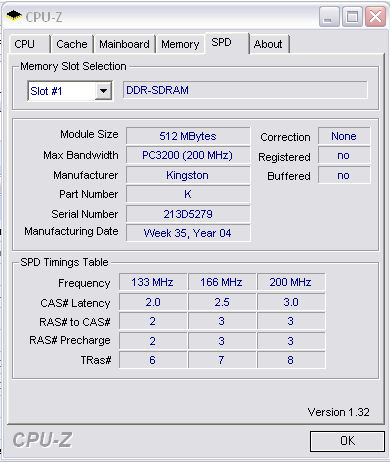Click RAS# Precharge value under 200 MHz
The width and height of the screenshot is (390, 462).
tap(290, 341)
